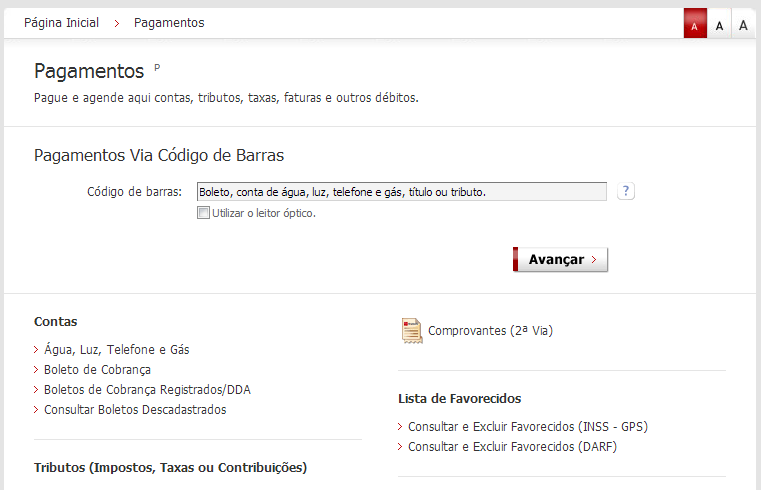Click the help question mark icon

coord(626,191)
